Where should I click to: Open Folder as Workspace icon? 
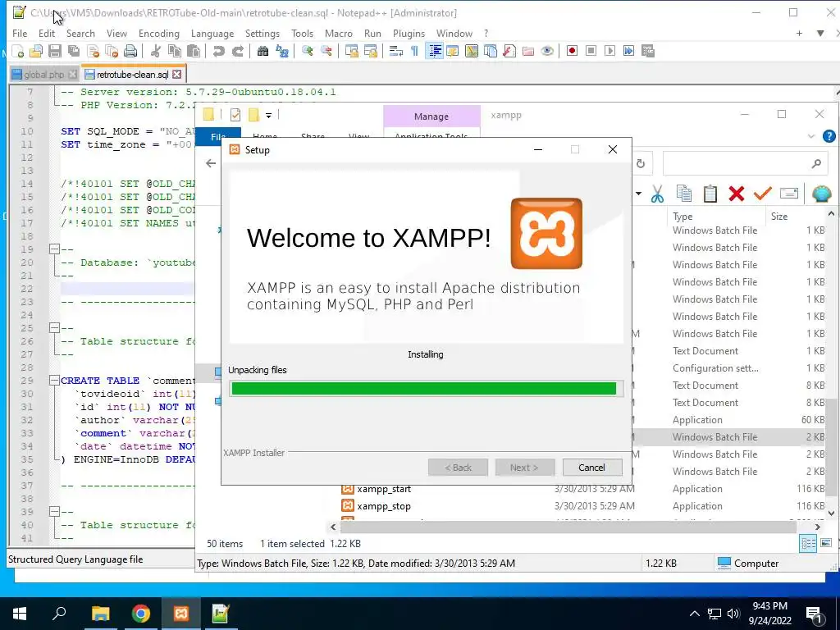(x=528, y=51)
